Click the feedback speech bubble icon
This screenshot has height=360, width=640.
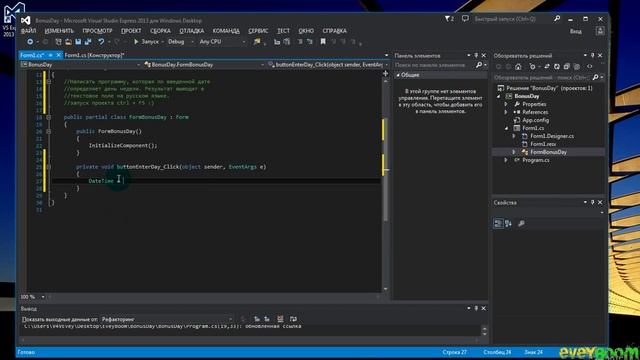click(x=465, y=19)
